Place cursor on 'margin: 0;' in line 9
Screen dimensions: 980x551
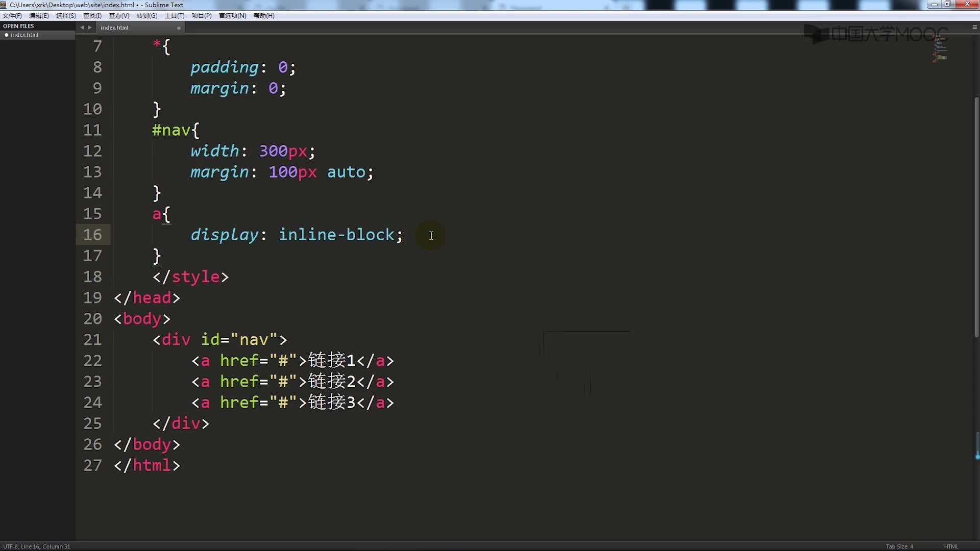(238, 88)
